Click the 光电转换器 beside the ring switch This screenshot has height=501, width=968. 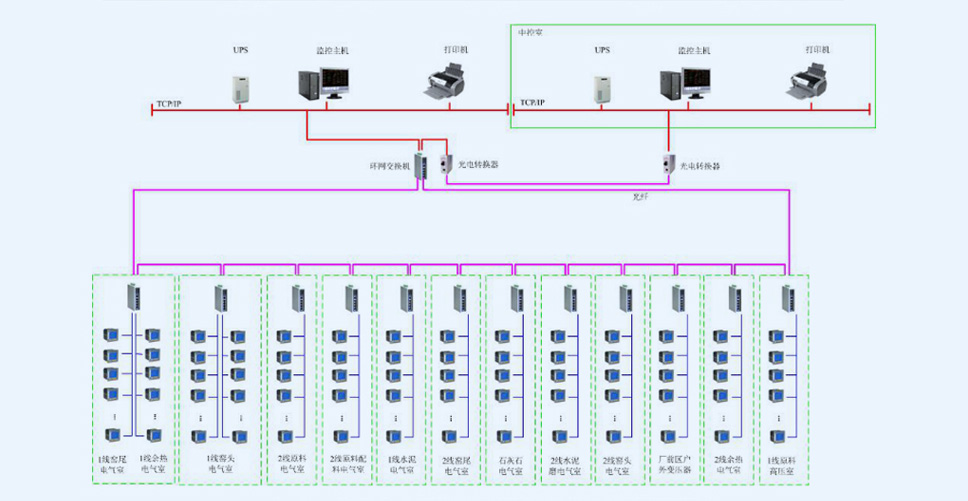445,164
